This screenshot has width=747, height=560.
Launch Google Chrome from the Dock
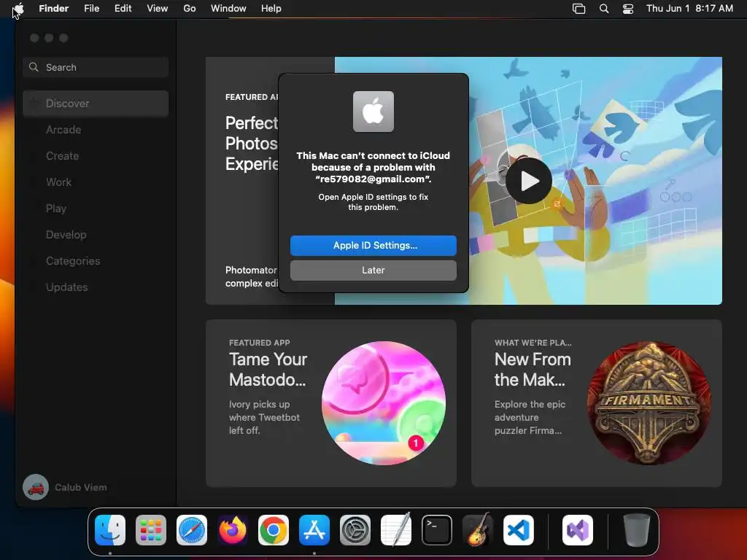pyautogui.click(x=274, y=530)
